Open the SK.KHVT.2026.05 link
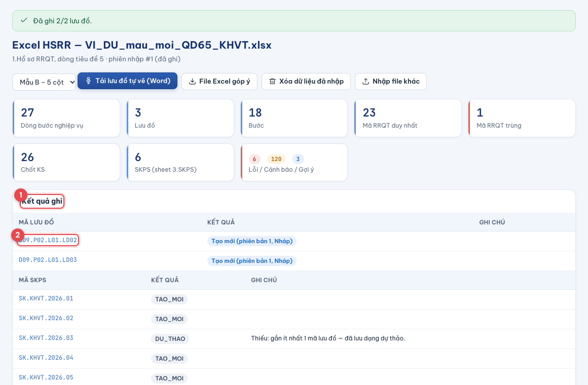This screenshot has width=588, height=385. click(46, 377)
